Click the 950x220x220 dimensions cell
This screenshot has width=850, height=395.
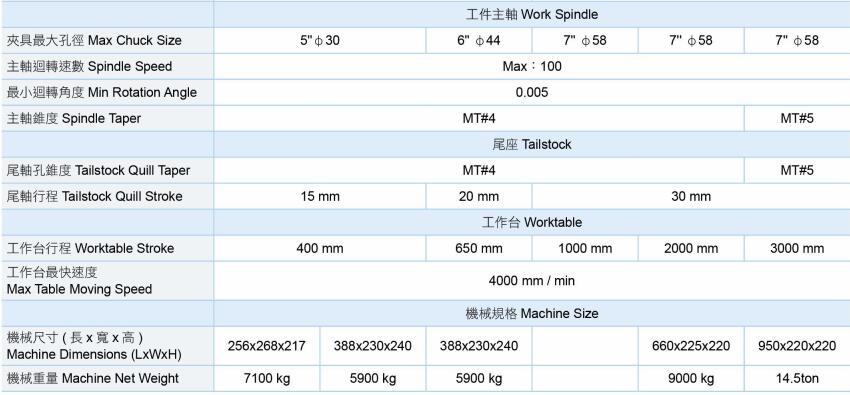point(797,346)
